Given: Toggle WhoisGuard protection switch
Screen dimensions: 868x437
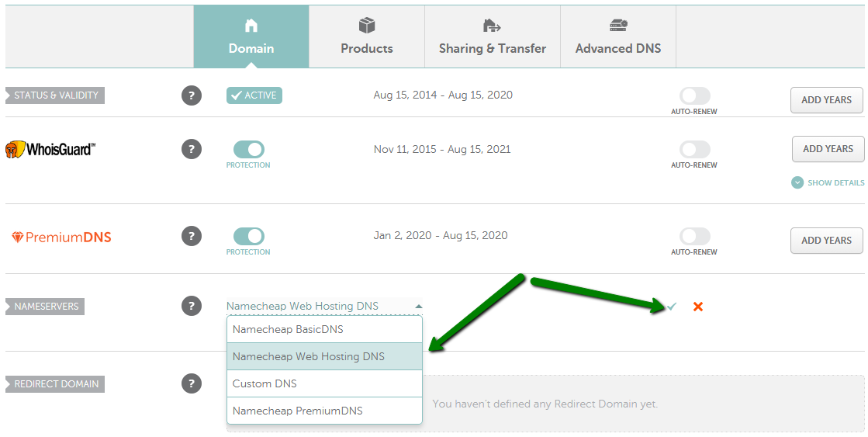Looking at the screenshot, I should (248, 149).
